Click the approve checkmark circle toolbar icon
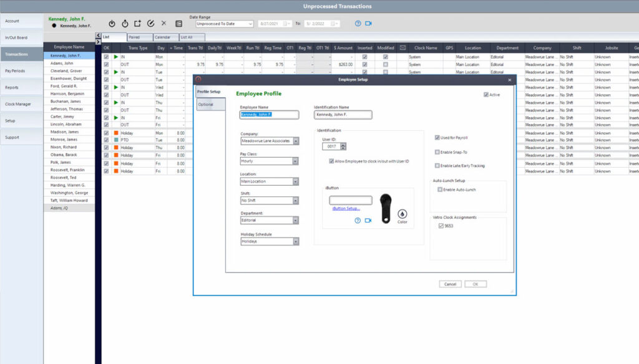639x364 pixels. [150, 24]
